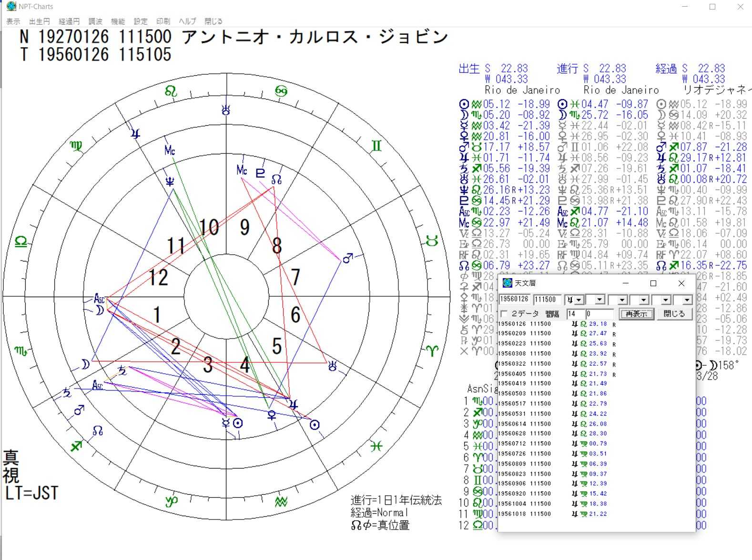Click the 天文暦 dialog title icon
Image resolution: width=752 pixels, height=560 pixels.
[x=508, y=283]
